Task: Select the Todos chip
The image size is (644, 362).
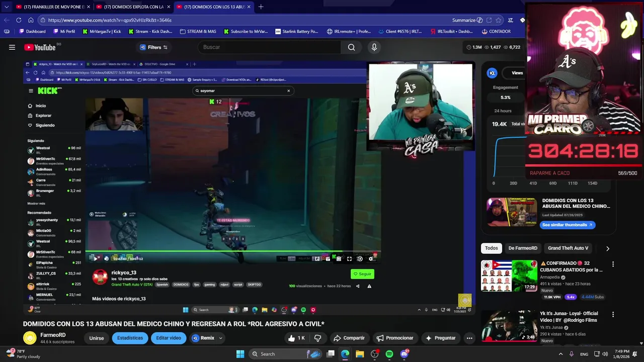Action: tap(492, 248)
